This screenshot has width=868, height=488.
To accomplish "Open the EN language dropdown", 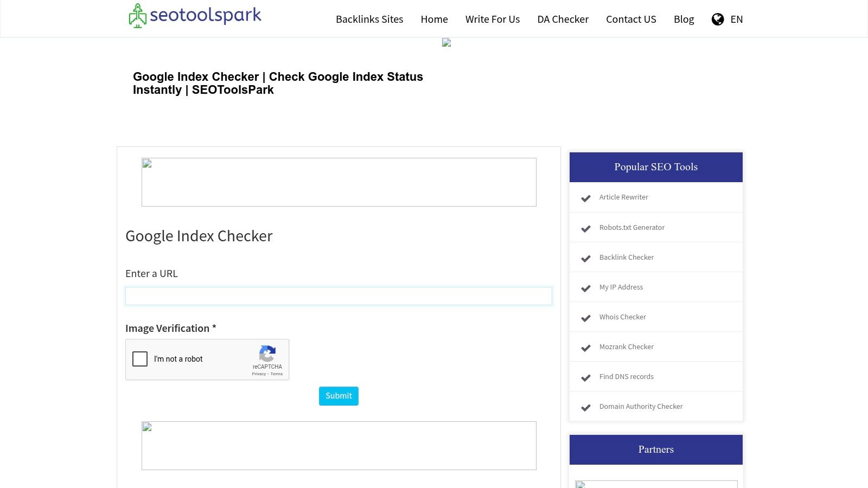I will click(x=737, y=19).
